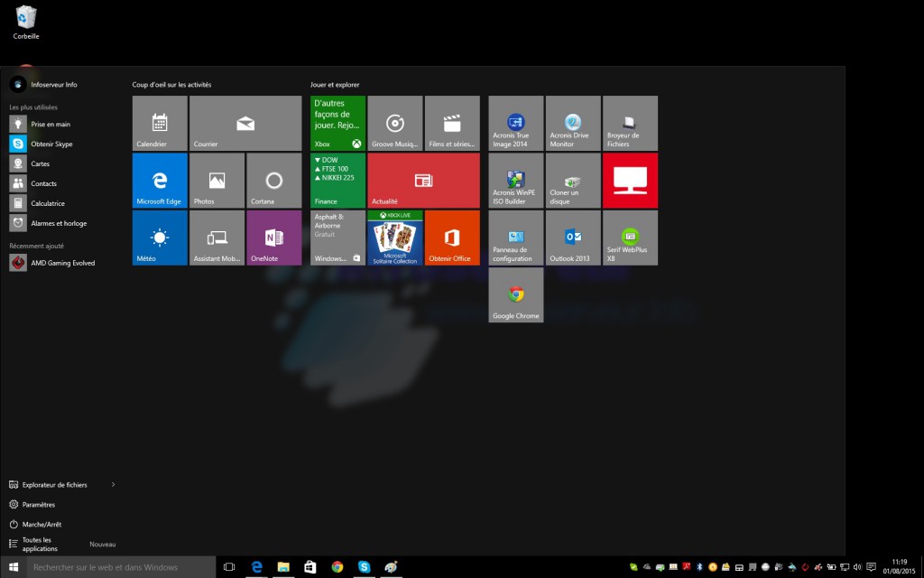Screen dimensions: 924x578
Task: Open the Calendrier tile
Action: (x=160, y=123)
